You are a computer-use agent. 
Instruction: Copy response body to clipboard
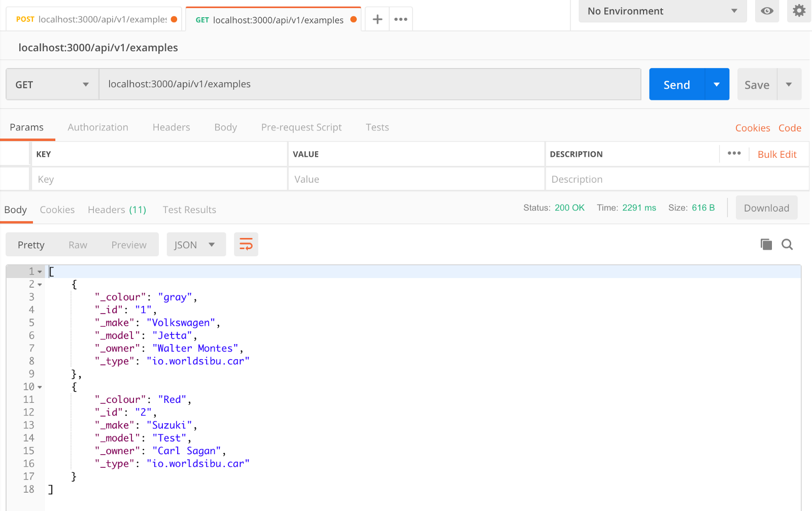coord(766,245)
